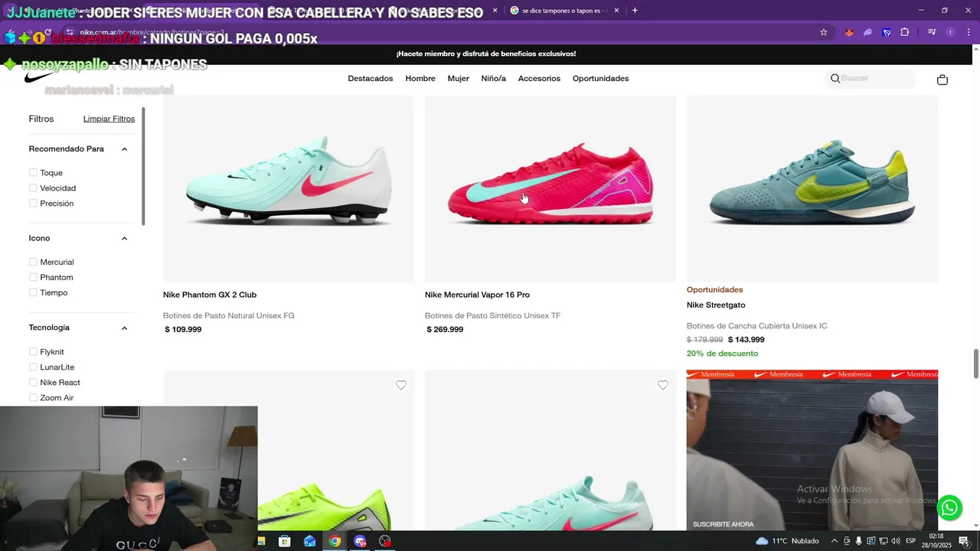Open Nike Streetgato product title
This screenshot has width=980, height=551.
pyautogui.click(x=716, y=305)
